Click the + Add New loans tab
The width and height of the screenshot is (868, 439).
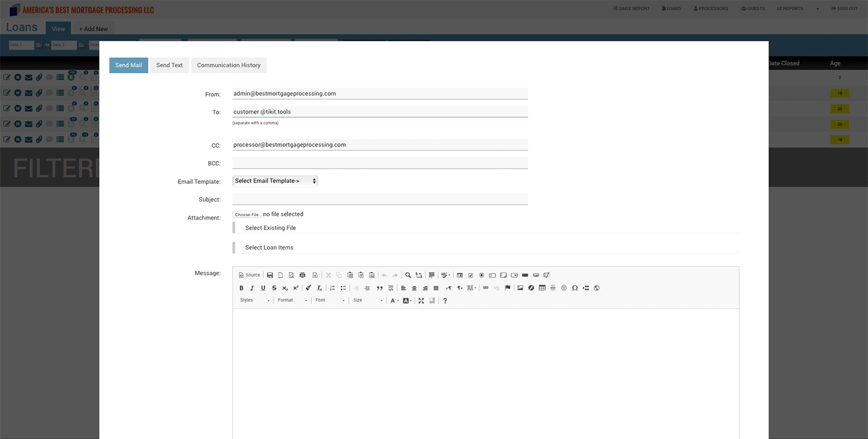(94, 29)
